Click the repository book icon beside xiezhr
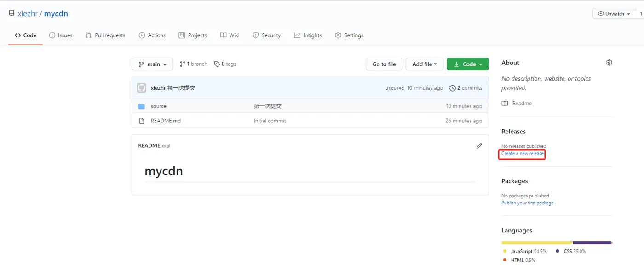This screenshot has width=644, height=278. (11, 13)
